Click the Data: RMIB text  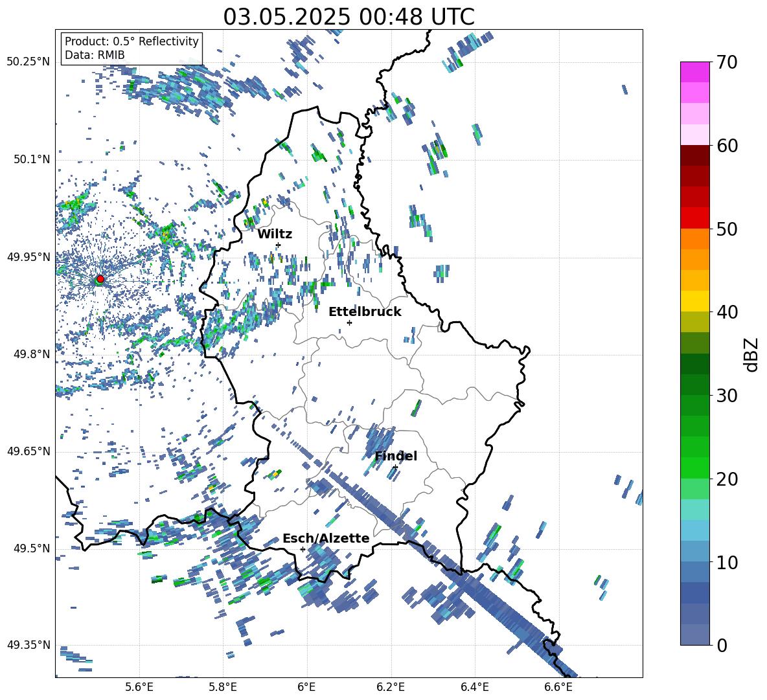[95, 55]
